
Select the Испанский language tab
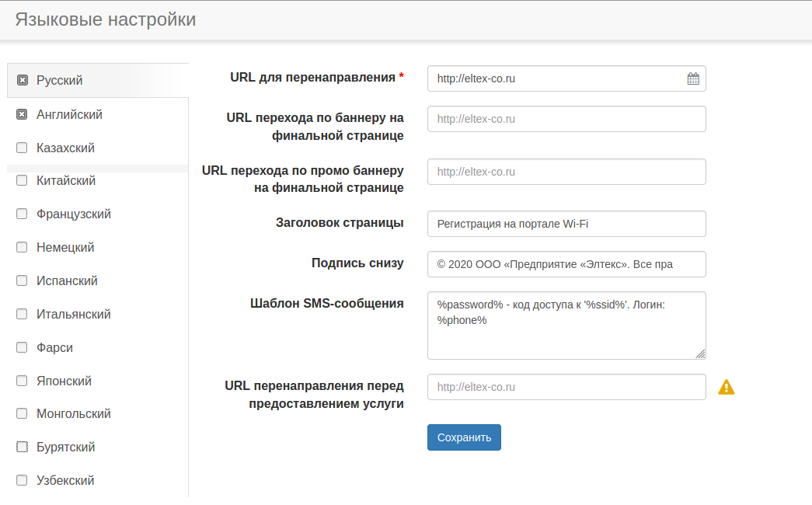coord(67,281)
